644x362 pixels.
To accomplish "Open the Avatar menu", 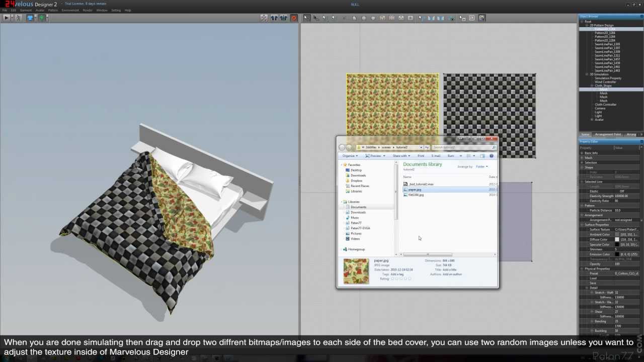I will pyautogui.click(x=40, y=10).
